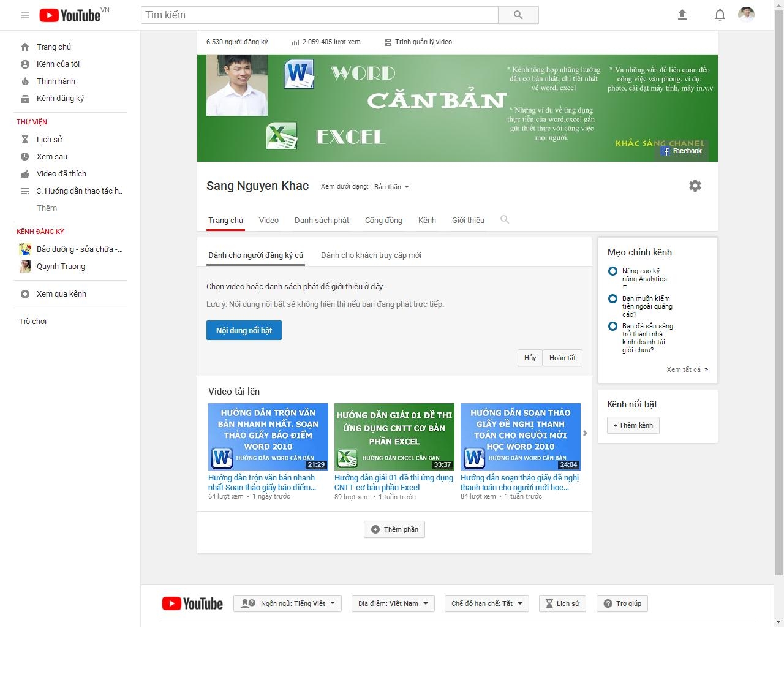Switch to the Danh sách phát tab

point(322,221)
